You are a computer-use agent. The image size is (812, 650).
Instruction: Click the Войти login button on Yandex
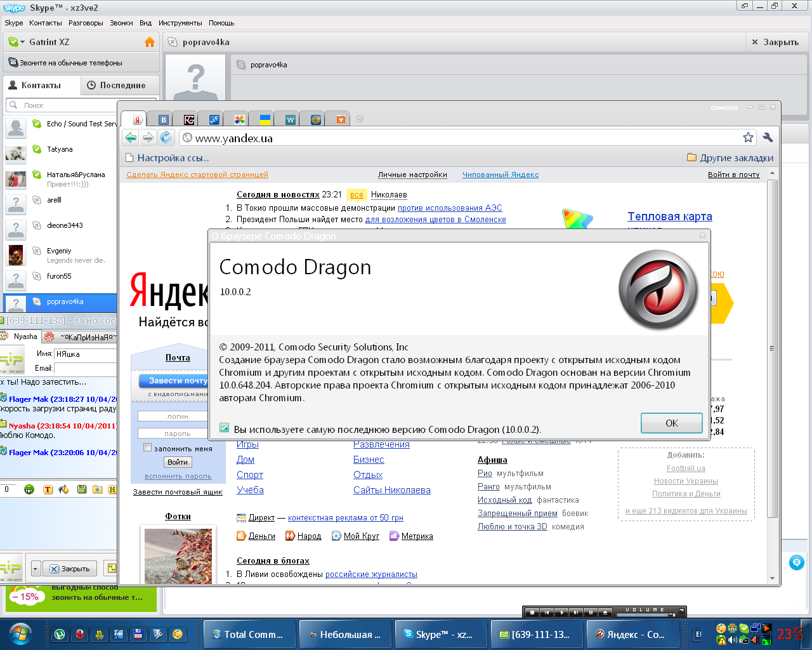coord(178,462)
